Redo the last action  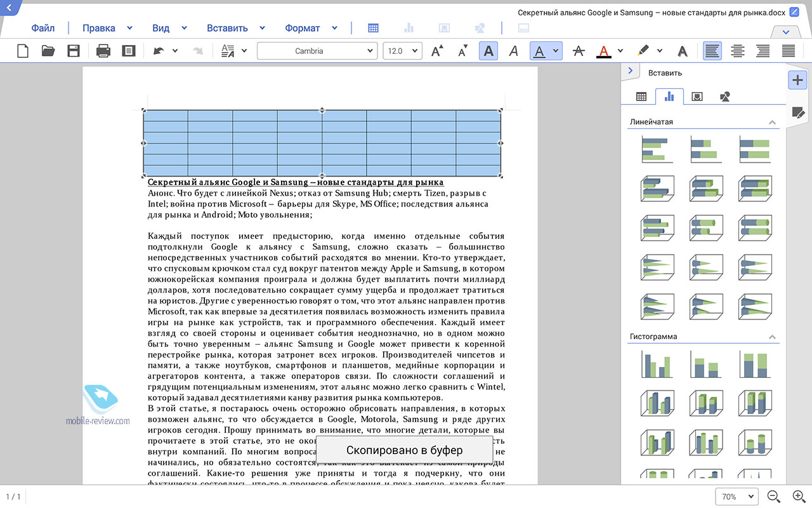click(x=198, y=51)
